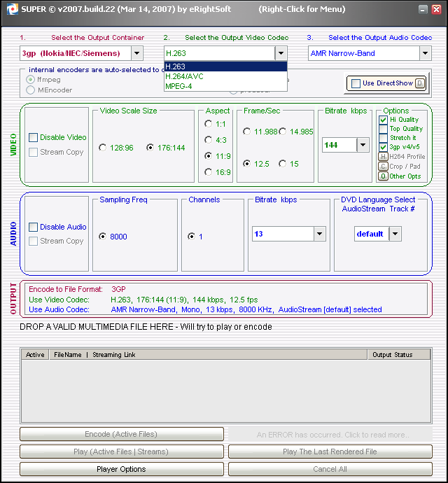
Task: Select 14.985 frames per second
Action: pos(282,132)
